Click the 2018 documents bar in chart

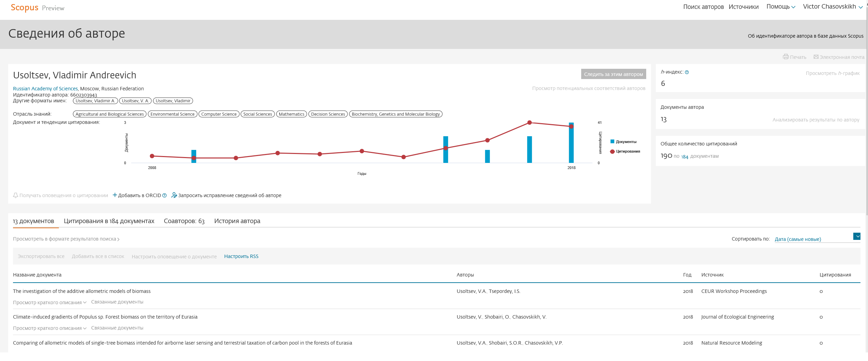click(x=571, y=144)
